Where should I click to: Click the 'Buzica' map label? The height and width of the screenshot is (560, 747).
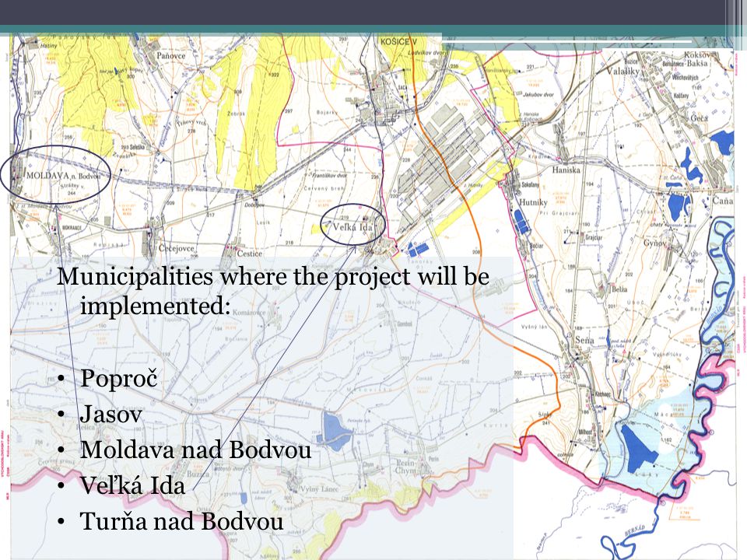tap(198, 474)
